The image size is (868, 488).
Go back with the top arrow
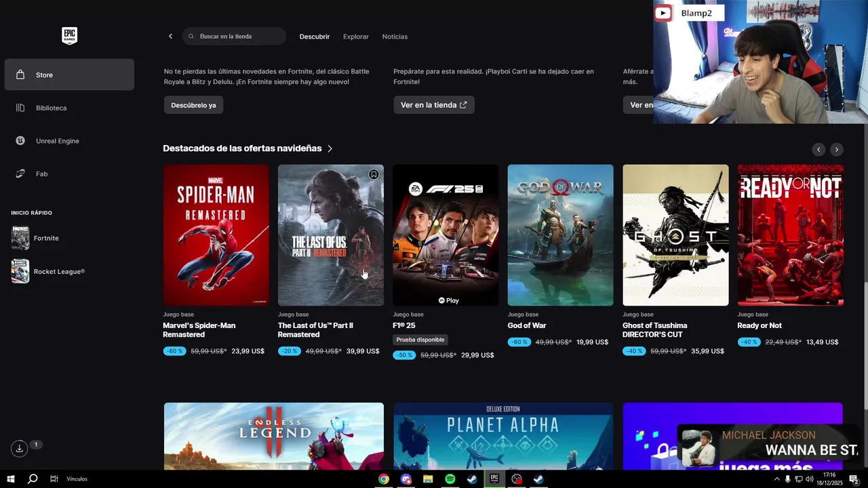(170, 37)
